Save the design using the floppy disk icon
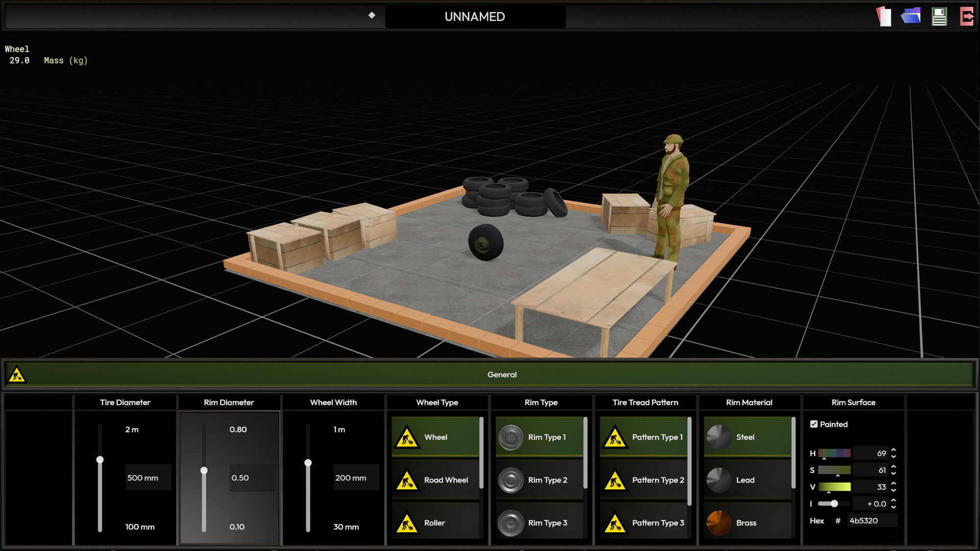This screenshot has height=551, width=980. 939,16
